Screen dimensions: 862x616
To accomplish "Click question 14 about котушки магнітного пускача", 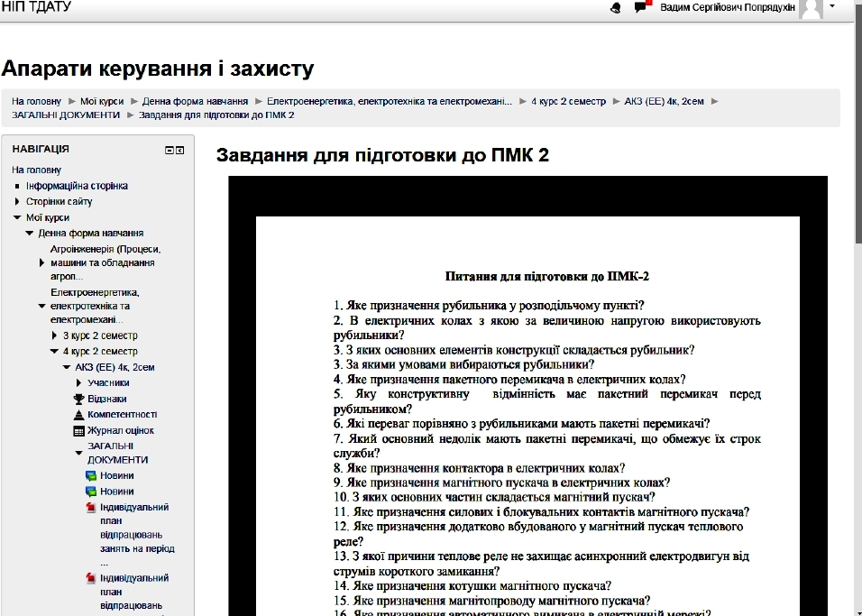I will pos(472,586).
